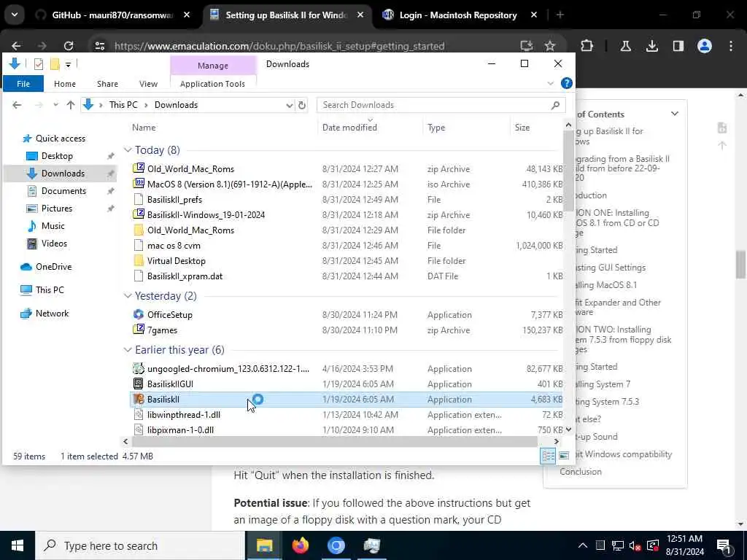This screenshot has width=747, height=560.
Task: Select the BasiliskII_xpram.dat file icon
Action: click(138, 276)
